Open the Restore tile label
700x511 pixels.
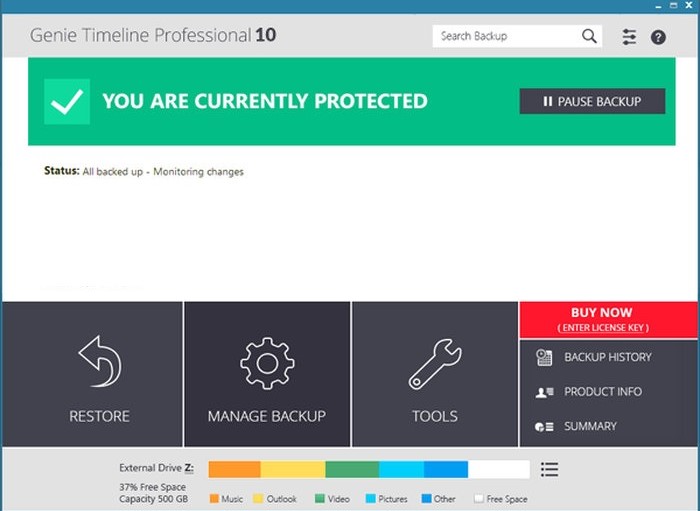(x=100, y=416)
